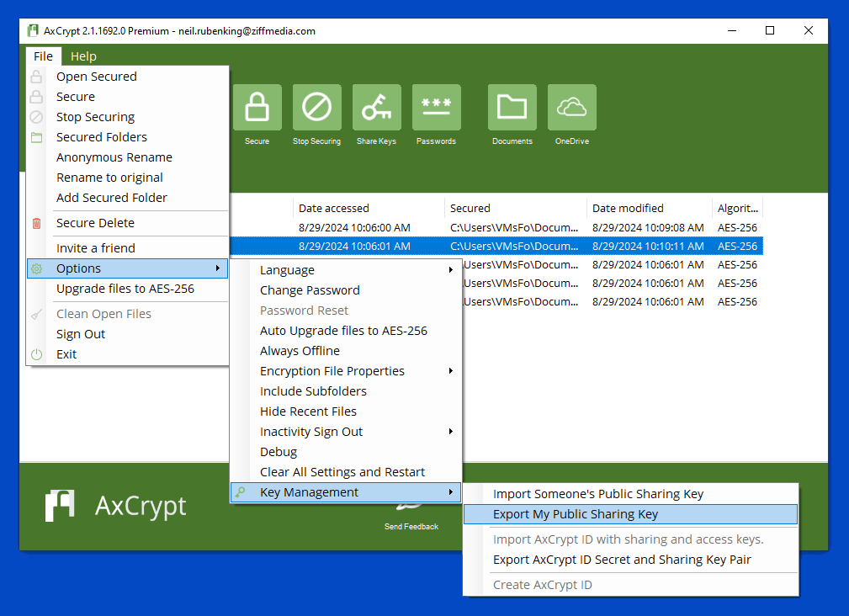
Task: Click the OneDrive cloud icon
Action: click(571, 108)
